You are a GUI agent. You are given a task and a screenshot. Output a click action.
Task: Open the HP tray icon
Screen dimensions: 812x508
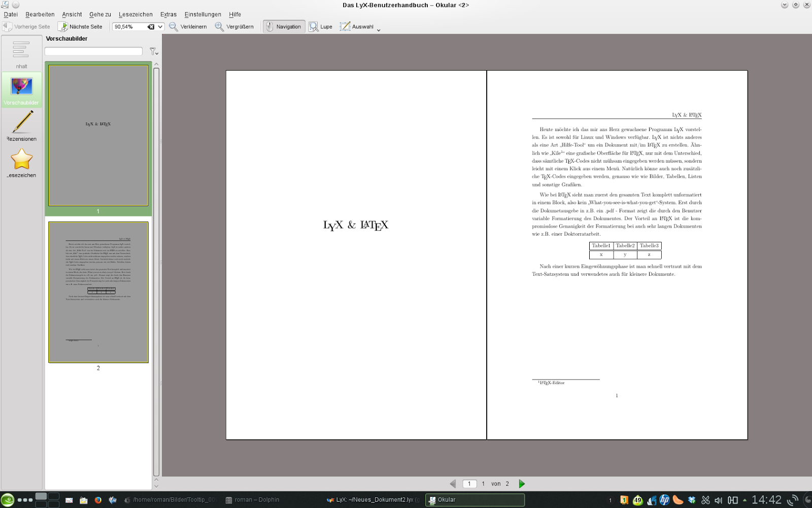(x=664, y=500)
